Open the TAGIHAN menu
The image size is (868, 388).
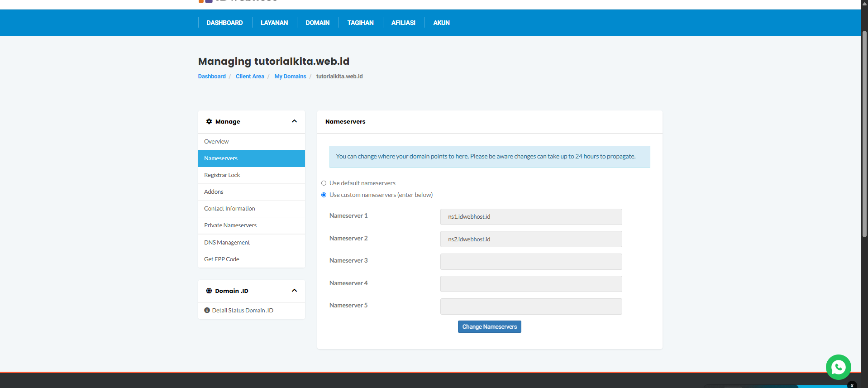360,23
